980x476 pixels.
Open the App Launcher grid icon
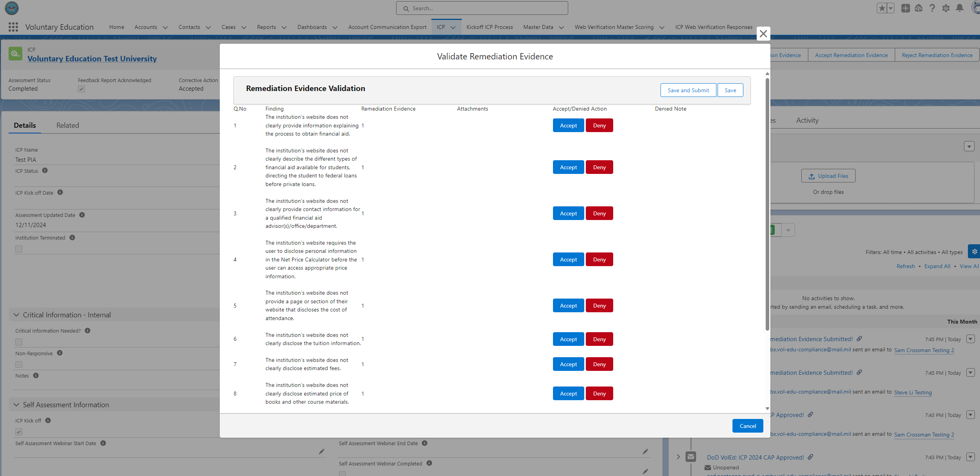click(13, 27)
